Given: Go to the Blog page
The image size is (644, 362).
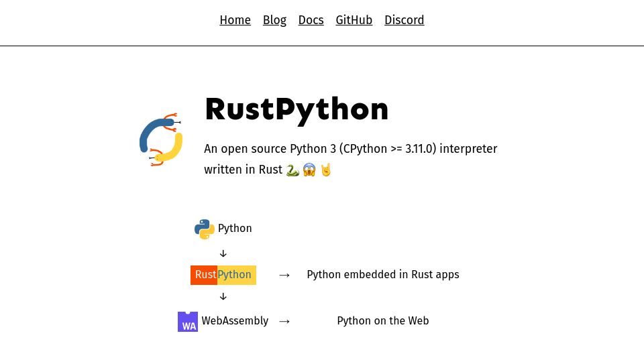Looking at the screenshot, I should coord(274,20).
